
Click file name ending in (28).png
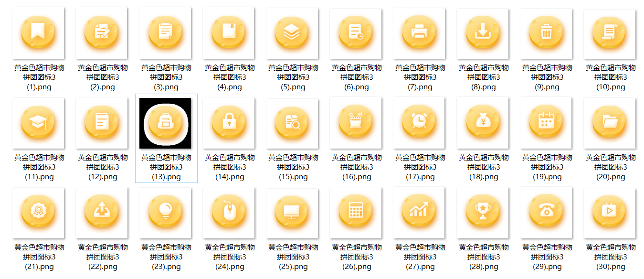coord(483,257)
